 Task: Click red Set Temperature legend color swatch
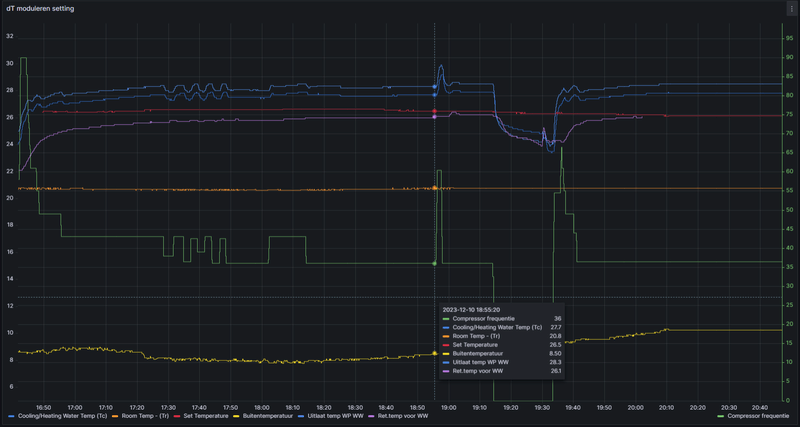(x=177, y=415)
